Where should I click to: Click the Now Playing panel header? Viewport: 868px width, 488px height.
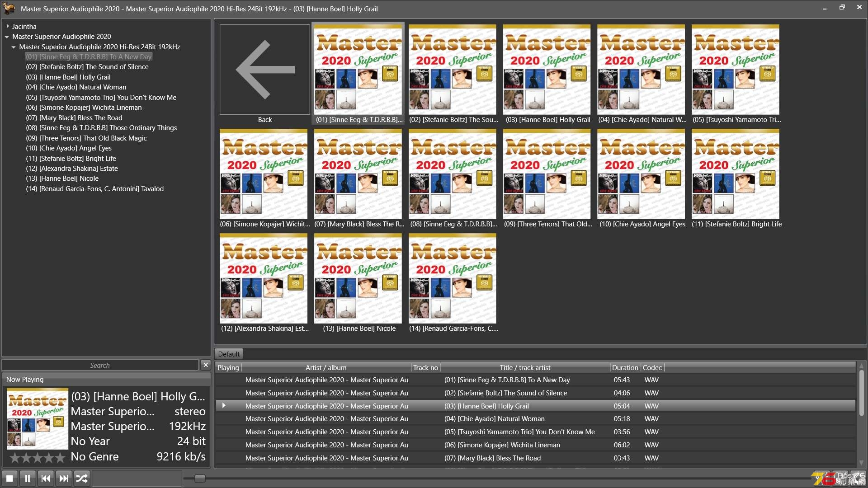click(106, 380)
